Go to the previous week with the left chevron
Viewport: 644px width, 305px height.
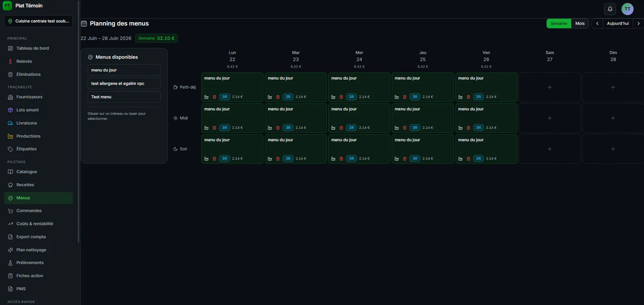pyautogui.click(x=597, y=23)
